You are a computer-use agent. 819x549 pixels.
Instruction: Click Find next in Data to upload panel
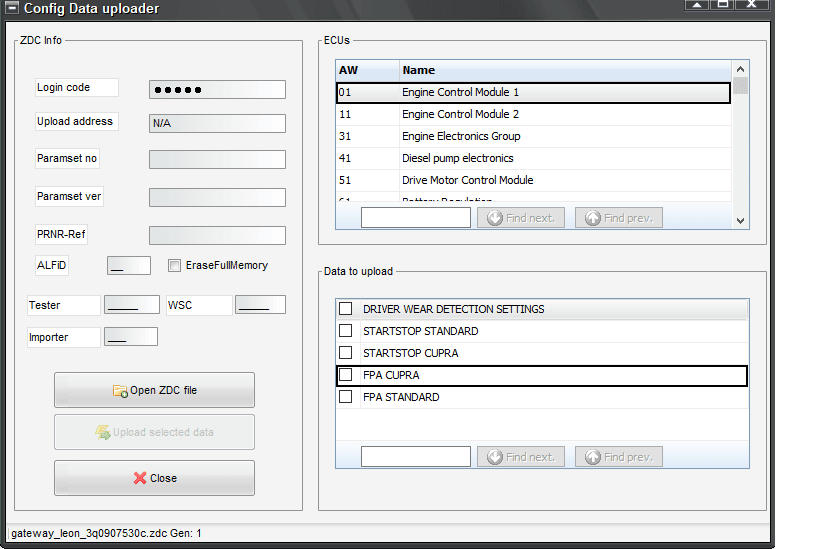point(520,457)
